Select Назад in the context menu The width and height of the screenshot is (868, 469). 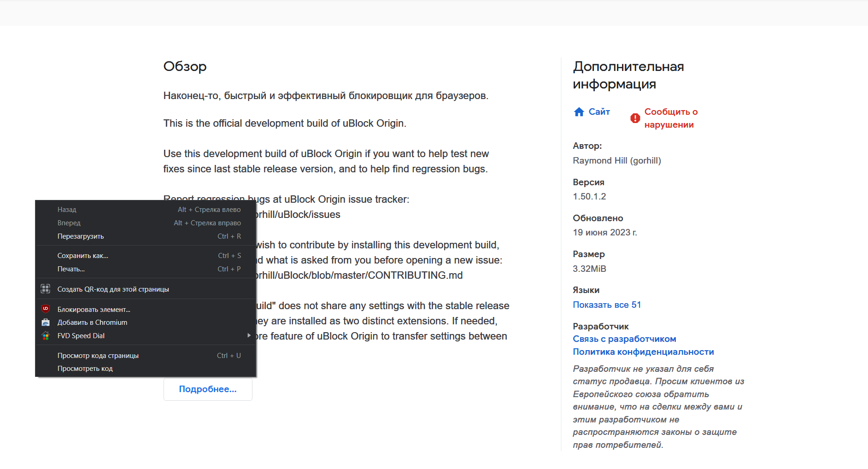point(146,209)
